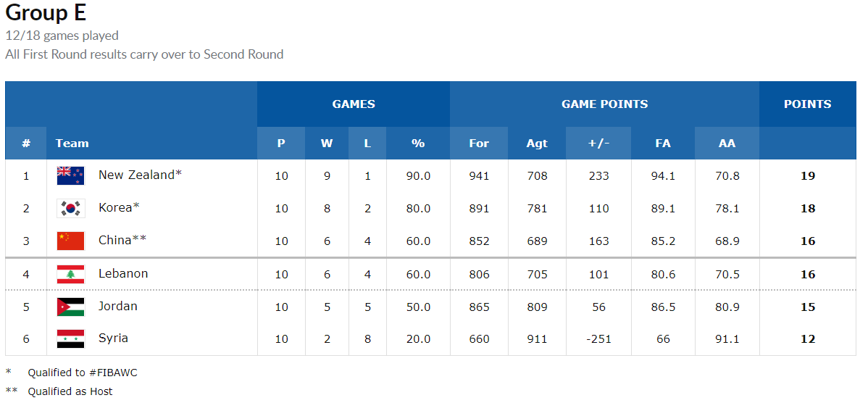Viewport: 868px width, 403px height.
Task: Click the New Zealand flag icon
Action: click(70, 175)
